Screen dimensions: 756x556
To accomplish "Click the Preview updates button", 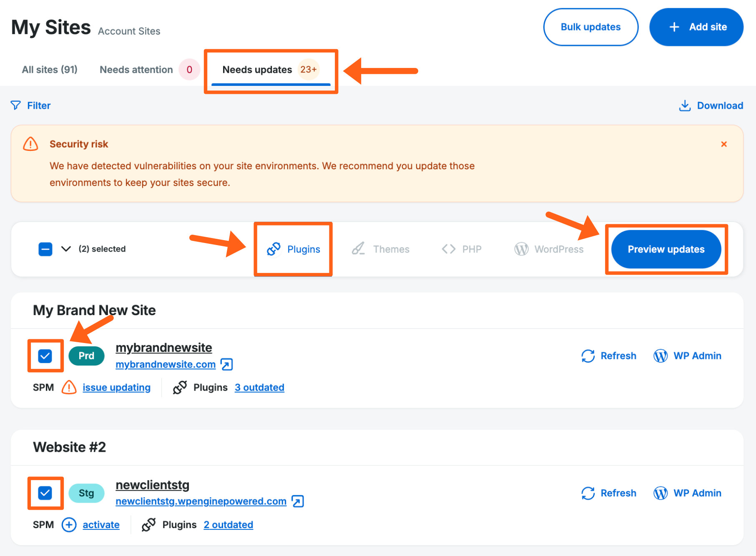I will pos(666,249).
